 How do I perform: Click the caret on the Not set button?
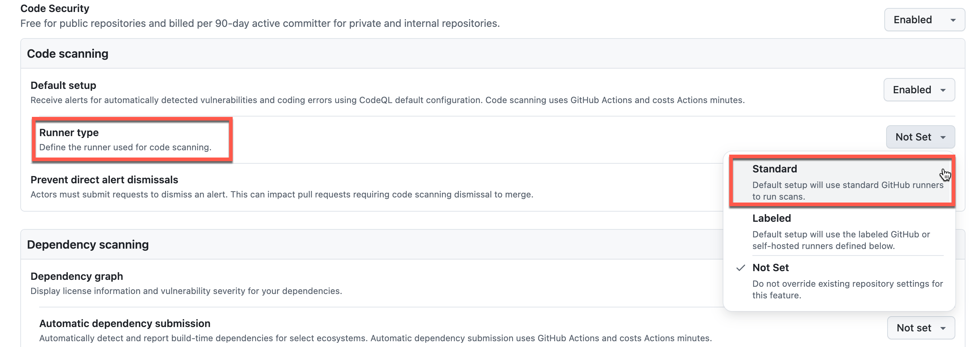[x=943, y=328]
